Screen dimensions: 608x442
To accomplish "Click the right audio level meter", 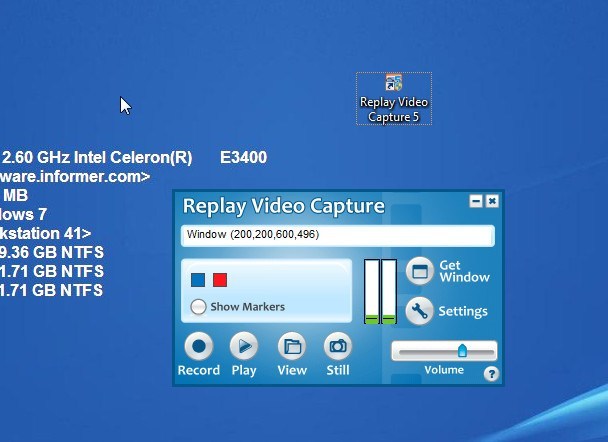I will tap(389, 292).
